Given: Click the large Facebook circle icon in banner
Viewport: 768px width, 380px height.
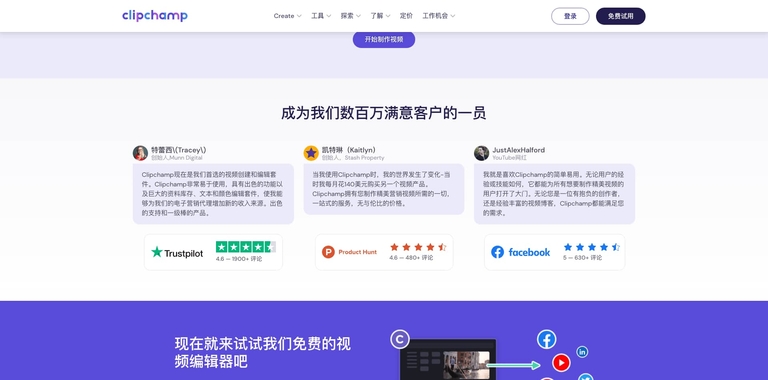Looking at the screenshot, I should tap(547, 339).
